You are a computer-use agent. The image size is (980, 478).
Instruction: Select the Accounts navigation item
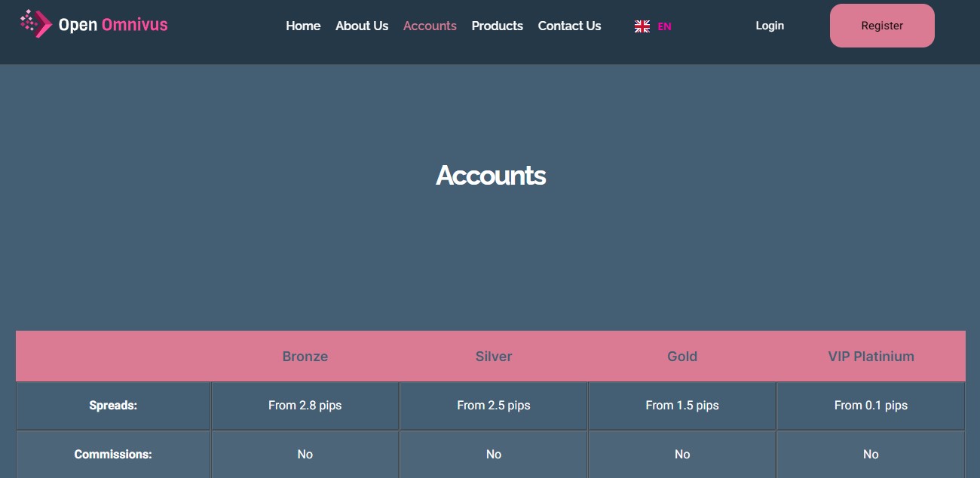[x=430, y=26]
